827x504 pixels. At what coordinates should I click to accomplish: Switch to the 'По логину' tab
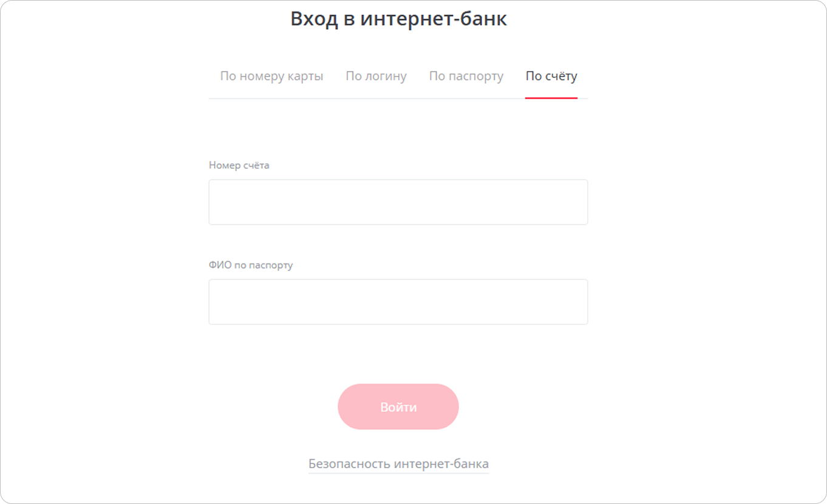tap(376, 77)
